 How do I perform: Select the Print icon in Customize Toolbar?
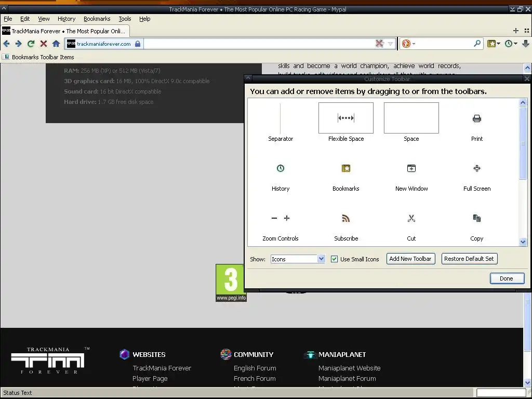pos(477,118)
